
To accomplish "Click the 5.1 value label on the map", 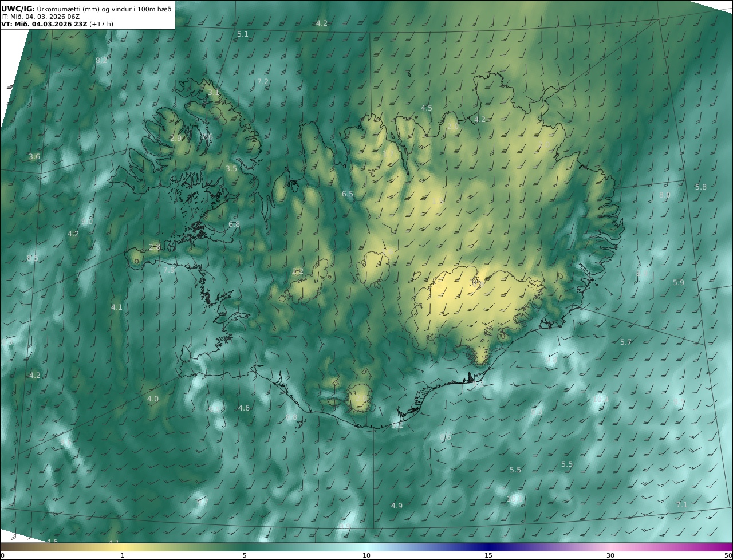I will (243, 34).
